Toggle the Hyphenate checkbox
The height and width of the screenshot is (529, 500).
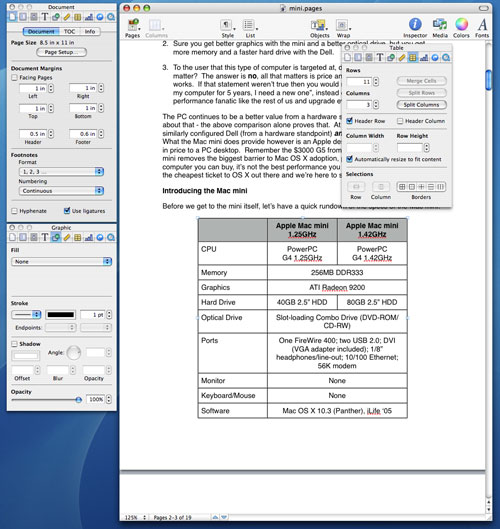coord(14,211)
